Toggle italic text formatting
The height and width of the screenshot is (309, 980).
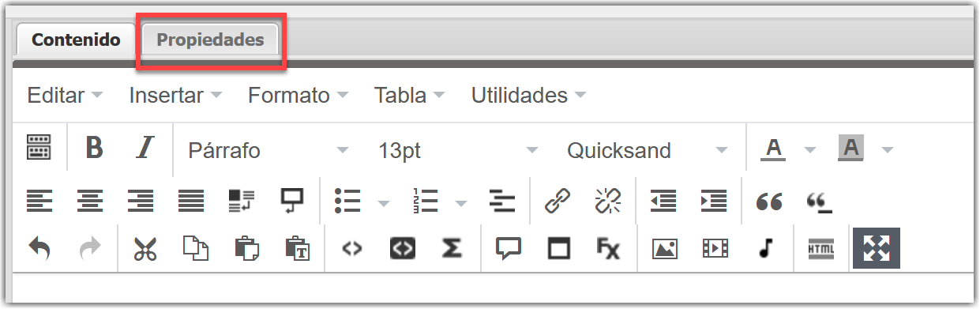click(x=145, y=149)
